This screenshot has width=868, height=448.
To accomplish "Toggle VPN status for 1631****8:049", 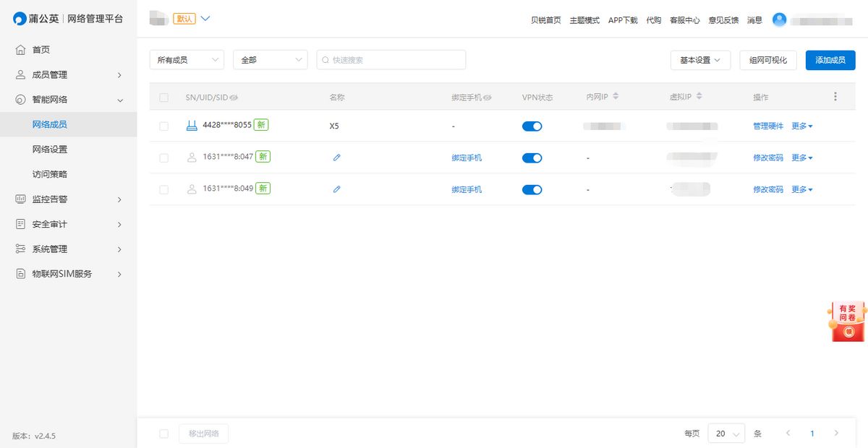I will click(x=532, y=190).
